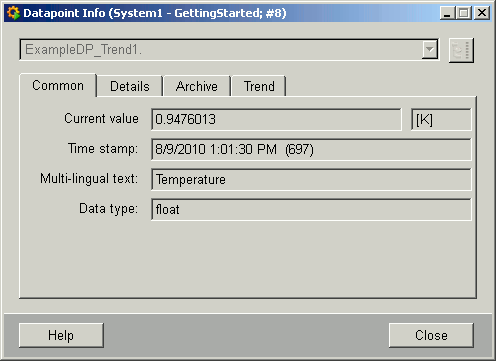The width and height of the screenshot is (496, 361).
Task: Minimize the Datapoint Info window
Action: coord(447,13)
